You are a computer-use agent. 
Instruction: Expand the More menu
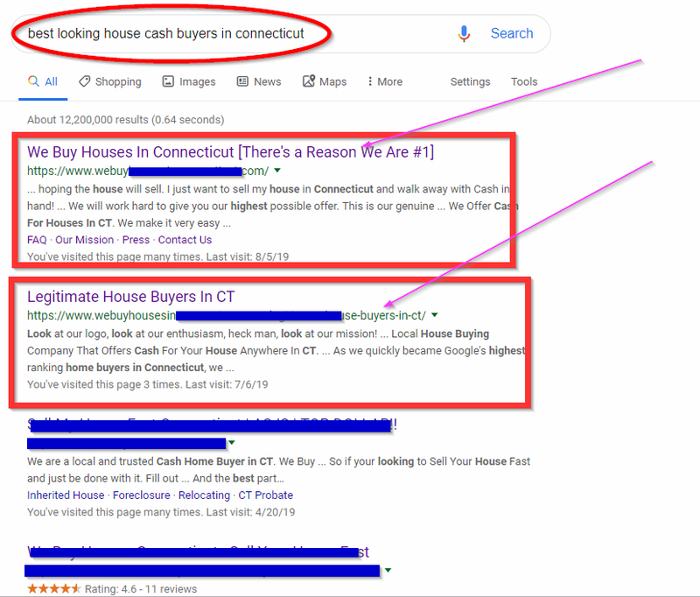coord(384,81)
